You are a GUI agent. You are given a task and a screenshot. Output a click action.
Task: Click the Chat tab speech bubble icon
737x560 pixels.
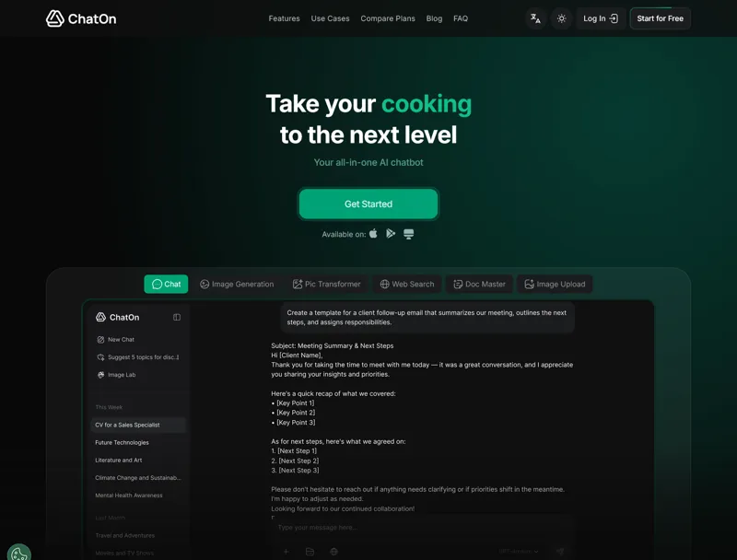157,284
